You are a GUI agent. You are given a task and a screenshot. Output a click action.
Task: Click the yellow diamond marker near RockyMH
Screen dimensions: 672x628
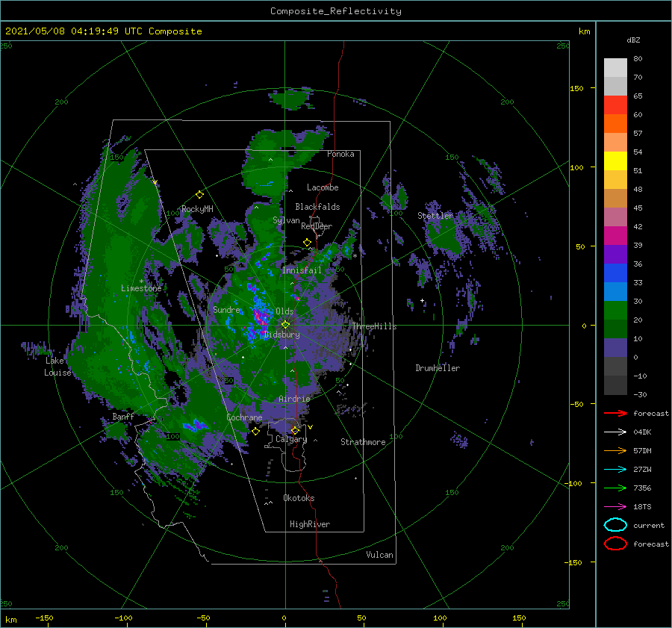[199, 195]
